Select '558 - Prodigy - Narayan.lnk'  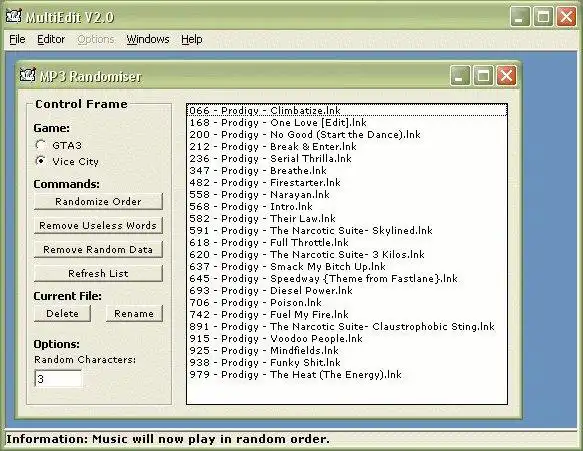pos(347,194)
